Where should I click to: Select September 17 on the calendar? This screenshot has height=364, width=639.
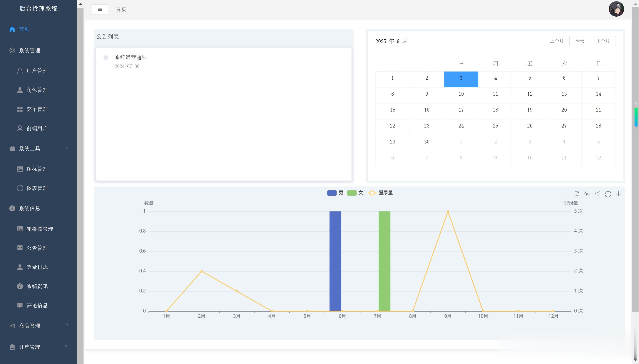click(461, 110)
